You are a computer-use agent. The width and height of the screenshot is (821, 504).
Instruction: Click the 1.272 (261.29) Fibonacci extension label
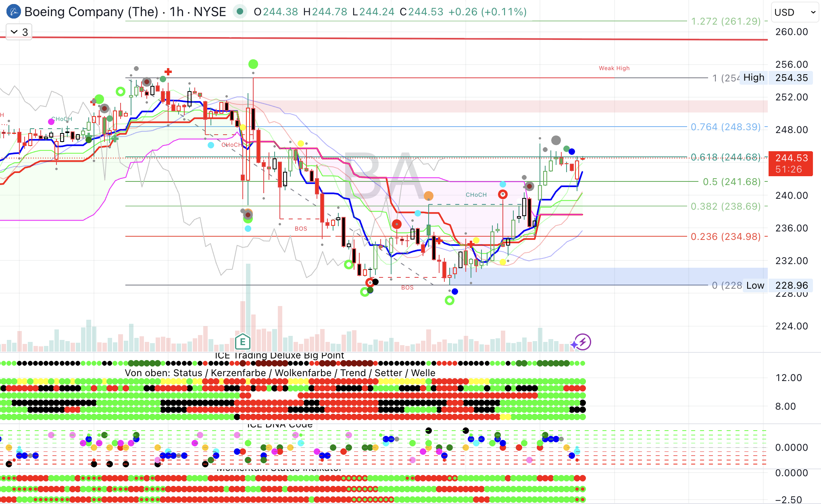click(725, 21)
